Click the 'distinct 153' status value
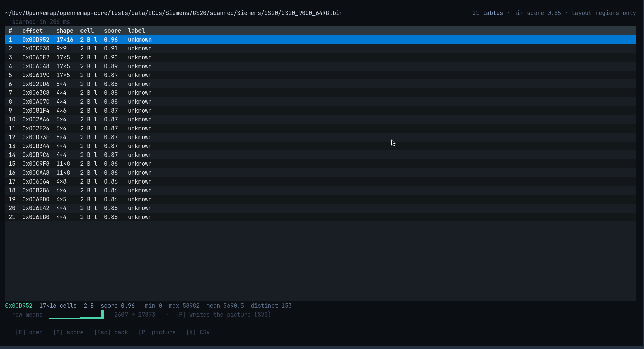Image resolution: width=644 pixels, height=349 pixels. click(x=271, y=306)
